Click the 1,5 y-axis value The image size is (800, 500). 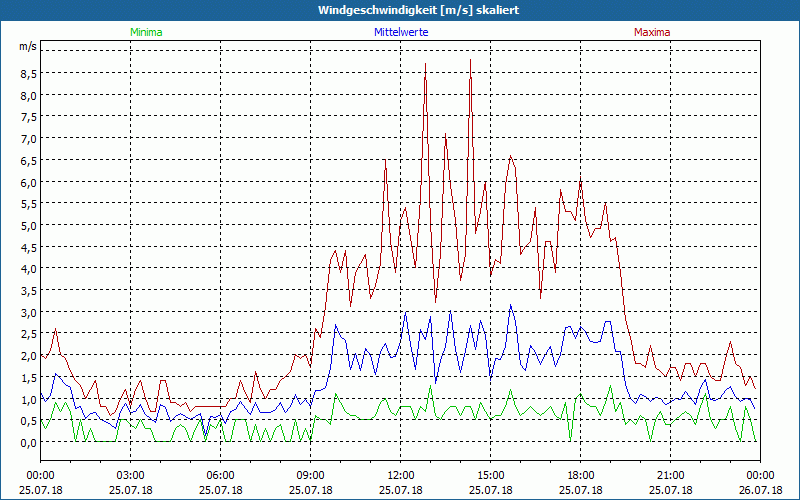pyautogui.click(x=28, y=378)
